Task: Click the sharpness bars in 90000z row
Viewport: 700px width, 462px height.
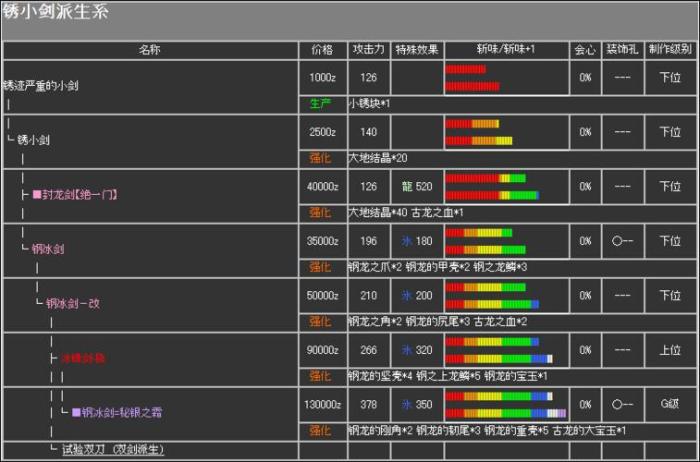Action: tap(499, 350)
